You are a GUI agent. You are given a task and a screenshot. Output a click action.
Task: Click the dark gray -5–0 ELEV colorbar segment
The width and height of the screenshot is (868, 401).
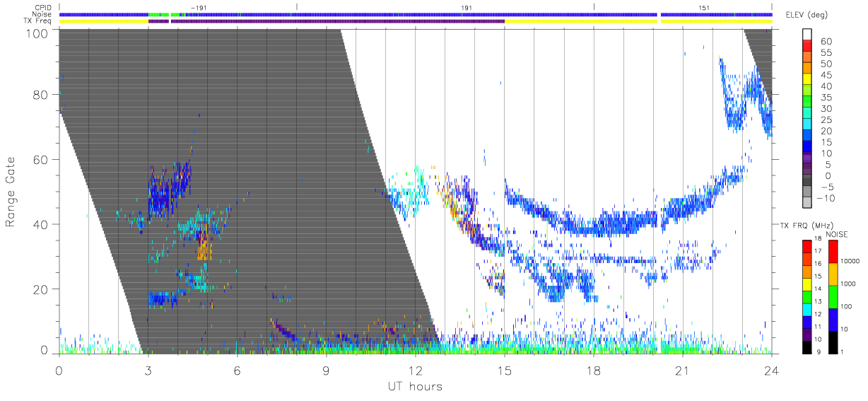tap(808, 181)
